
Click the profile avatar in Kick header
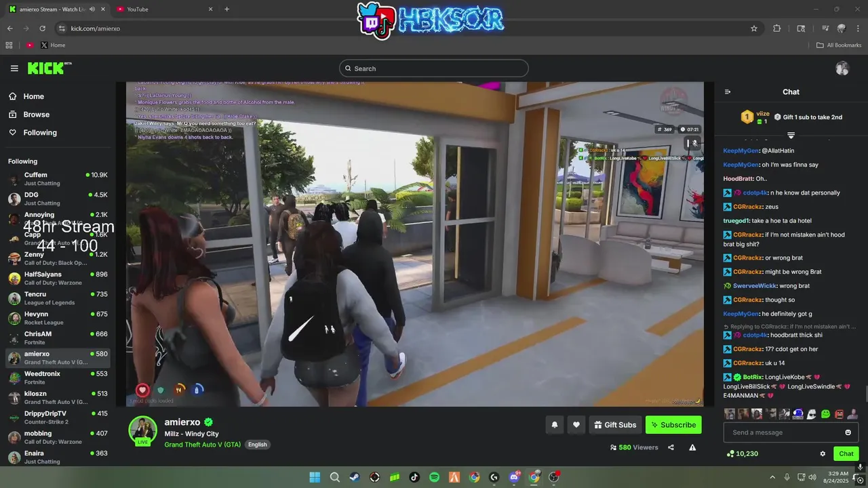[x=842, y=68]
